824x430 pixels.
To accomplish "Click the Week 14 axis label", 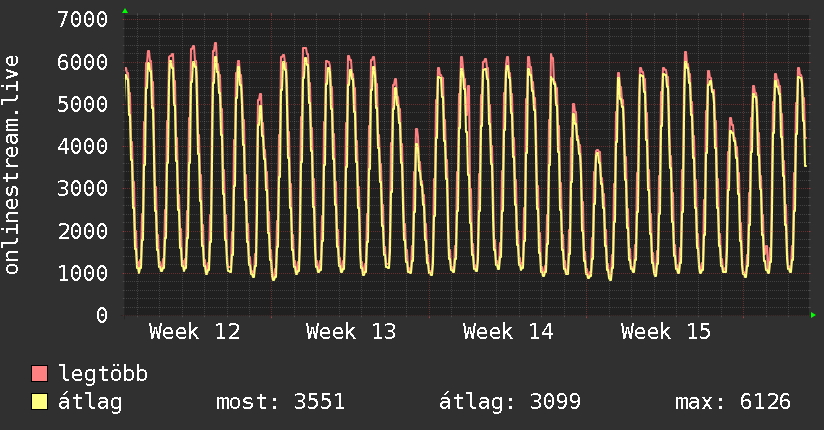I will pos(508,332).
